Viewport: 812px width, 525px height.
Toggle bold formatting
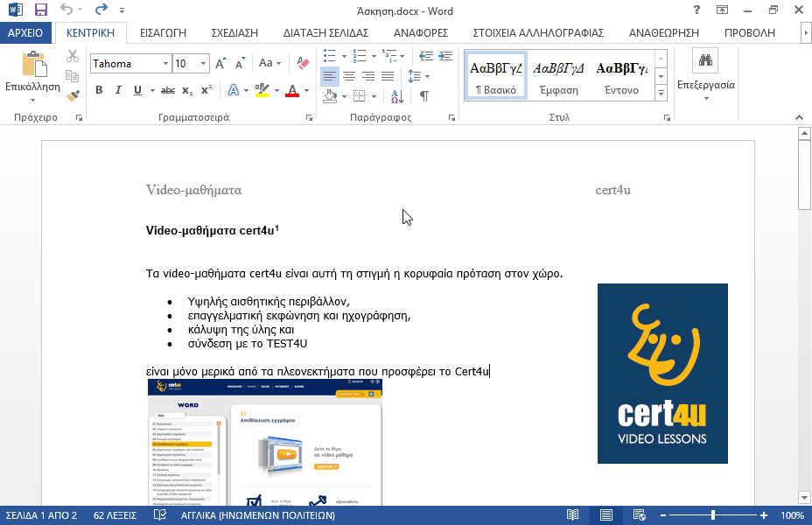pyautogui.click(x=99, y=91)
